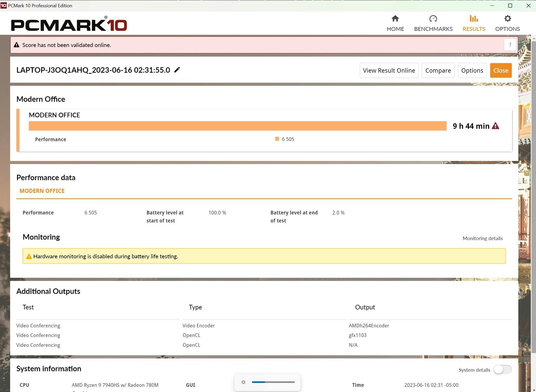Click the orange Modern Office result bar
Viewport: 536px width, 392px height.
237,126
